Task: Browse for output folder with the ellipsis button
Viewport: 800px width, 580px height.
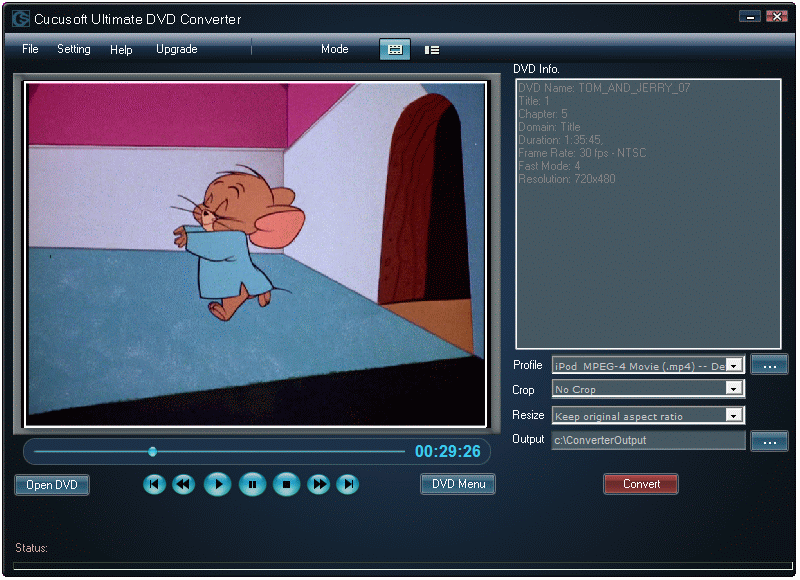Action: tap(769, 441)
